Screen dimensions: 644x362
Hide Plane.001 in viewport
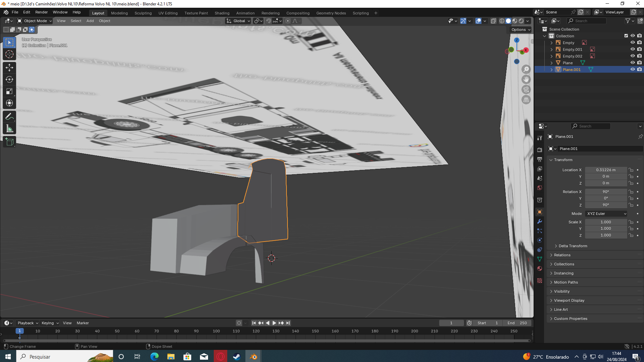tap(633, 70)
